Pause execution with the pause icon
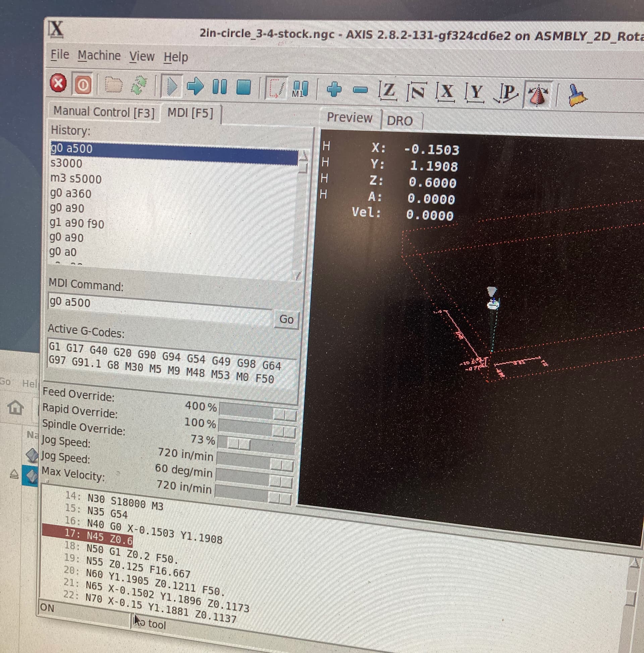 220,87
